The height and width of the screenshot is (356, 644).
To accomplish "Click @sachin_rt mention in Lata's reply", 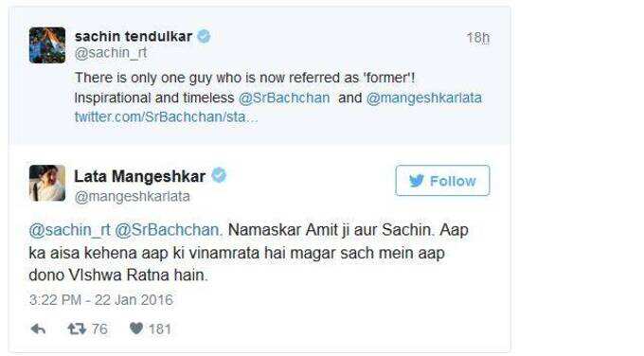I will coord(69,230).
